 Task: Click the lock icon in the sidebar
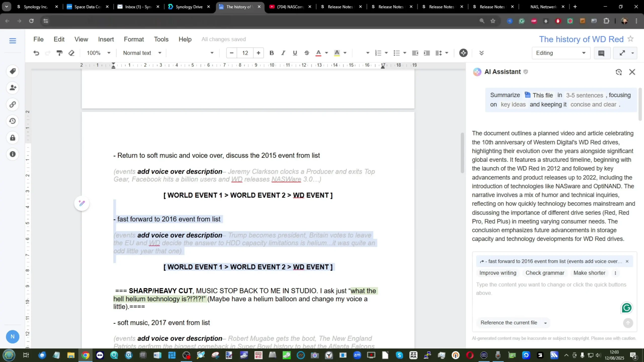pyautogui.click(x=13, y=138)
